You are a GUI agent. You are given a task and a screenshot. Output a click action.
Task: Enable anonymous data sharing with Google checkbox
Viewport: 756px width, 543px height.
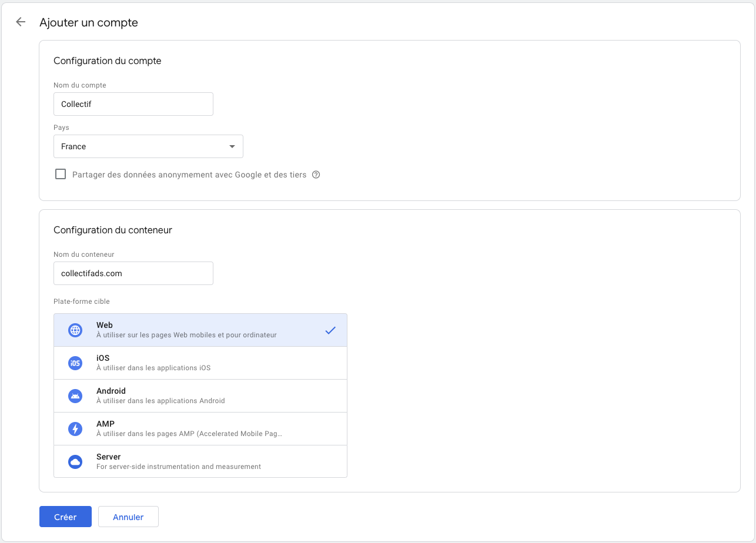60,174
